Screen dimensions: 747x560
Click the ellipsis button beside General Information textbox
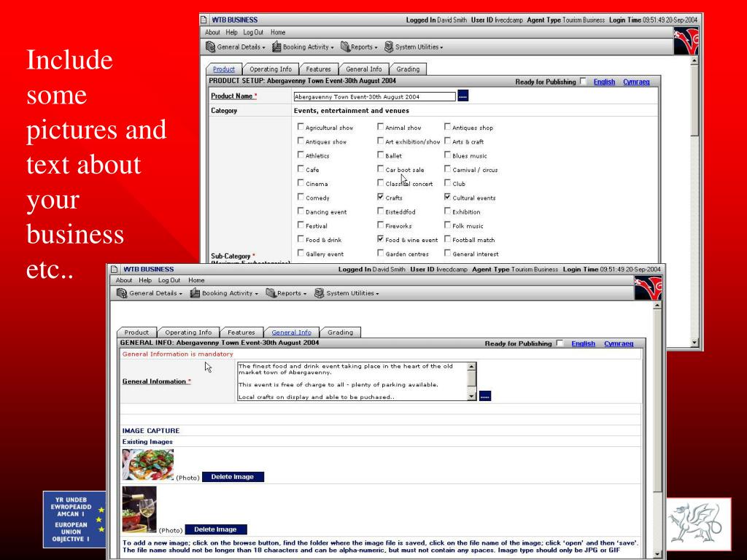[x=485, y=396]
